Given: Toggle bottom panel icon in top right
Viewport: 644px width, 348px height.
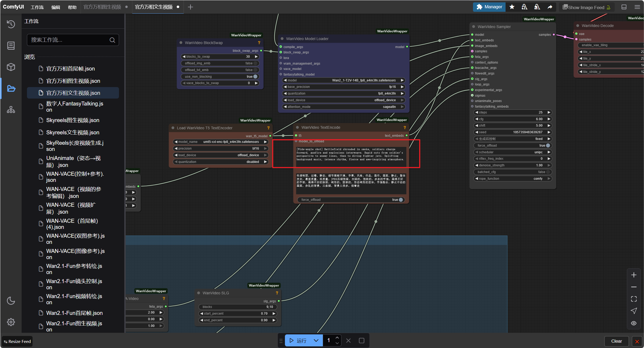Looking at the screenshot, I should (624, 7).
